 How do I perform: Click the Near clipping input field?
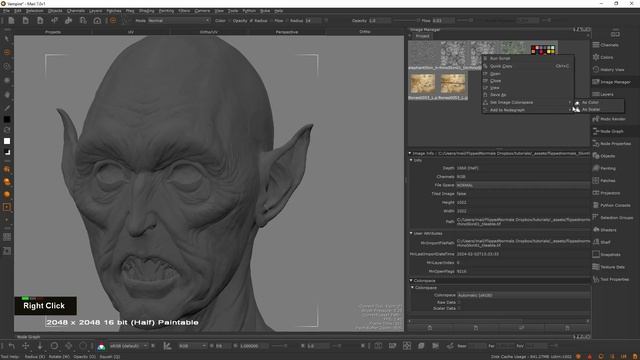click(x=478, y=346)
